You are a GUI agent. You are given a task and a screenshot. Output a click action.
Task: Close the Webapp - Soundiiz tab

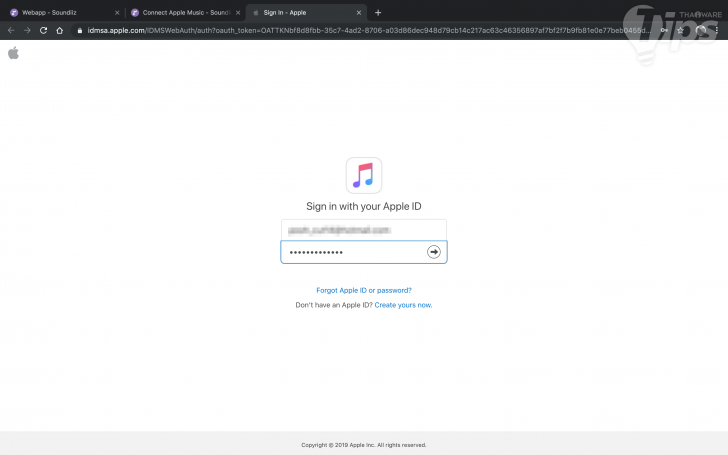point(117,13)
